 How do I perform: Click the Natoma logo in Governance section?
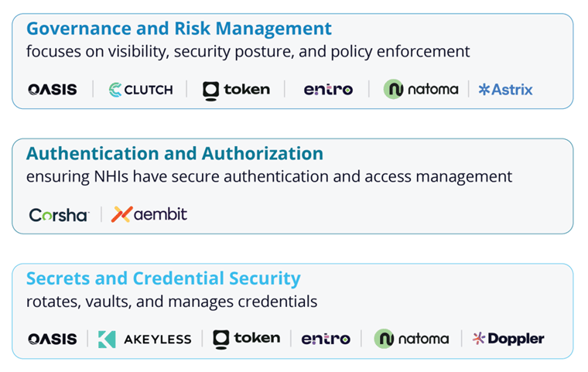[421, 89]
